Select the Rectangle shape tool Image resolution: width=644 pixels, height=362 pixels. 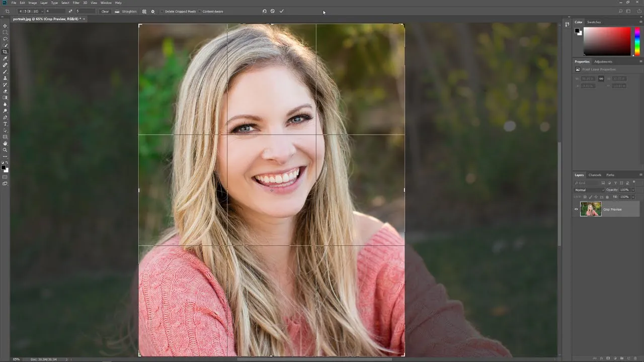coord(5,137)
